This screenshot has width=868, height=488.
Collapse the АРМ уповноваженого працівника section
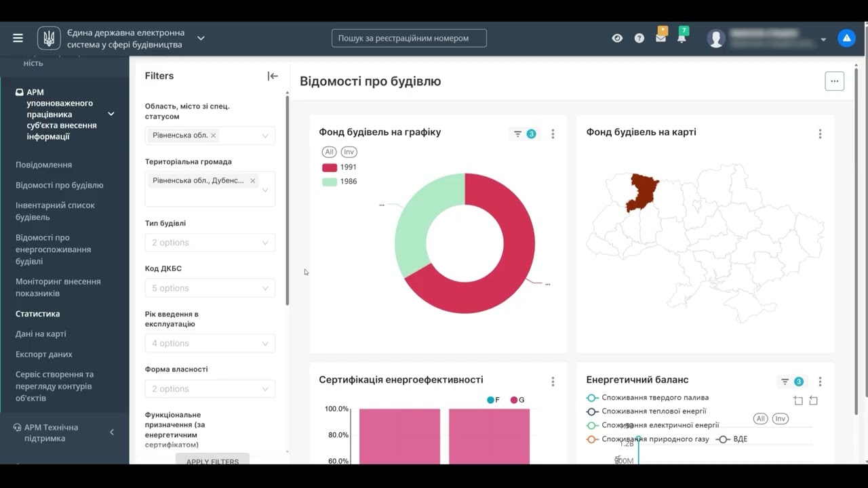pos(111,114)
